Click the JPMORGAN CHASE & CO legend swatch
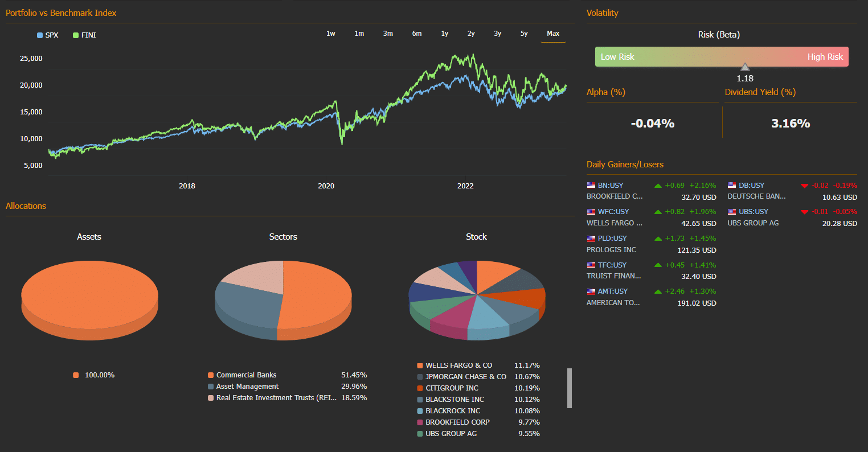The width and height of the screenshot is (868, 452). (420, 377)
